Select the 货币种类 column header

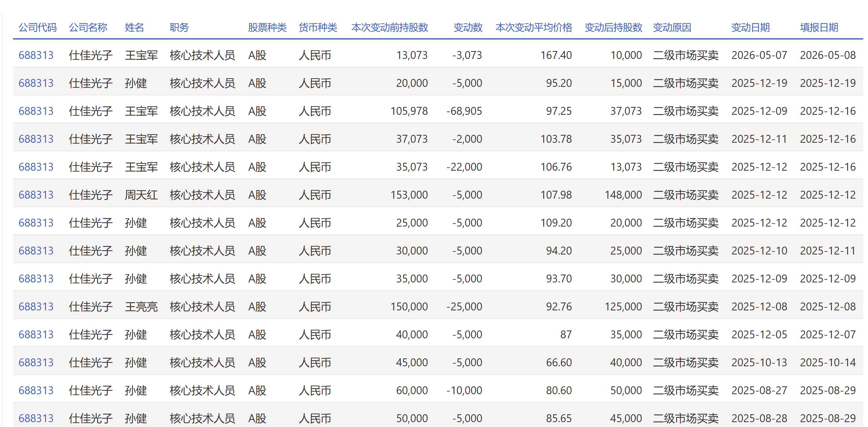tap(318, 27)
